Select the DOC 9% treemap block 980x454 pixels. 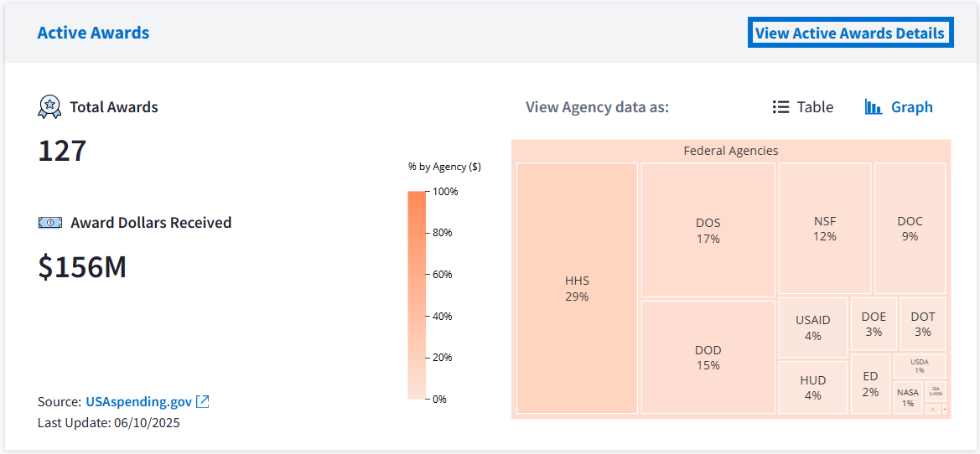point(910,228)
